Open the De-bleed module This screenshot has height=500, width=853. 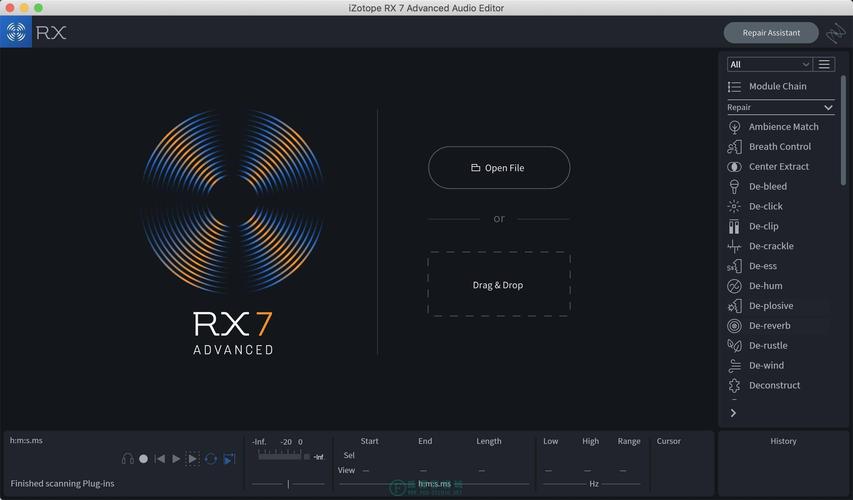(x=757, y=187)
